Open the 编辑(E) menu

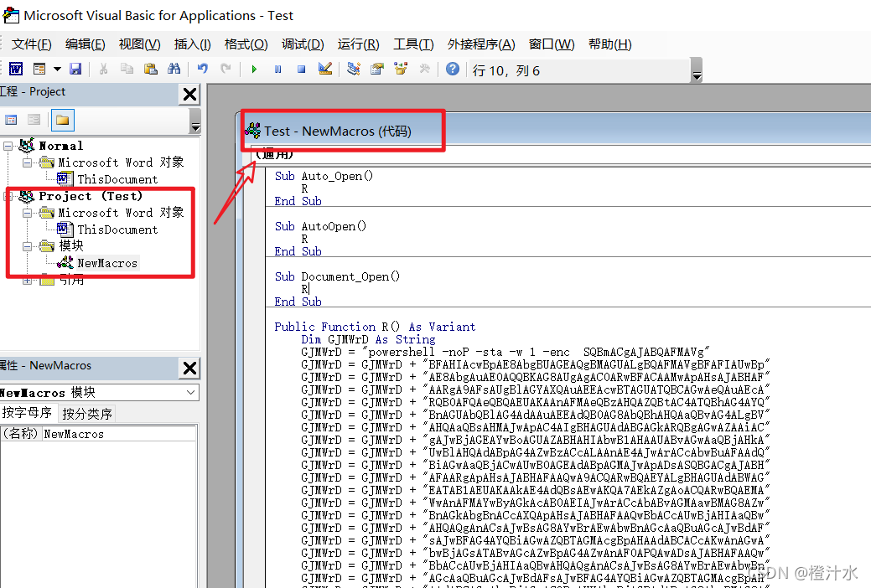point(85,44)
